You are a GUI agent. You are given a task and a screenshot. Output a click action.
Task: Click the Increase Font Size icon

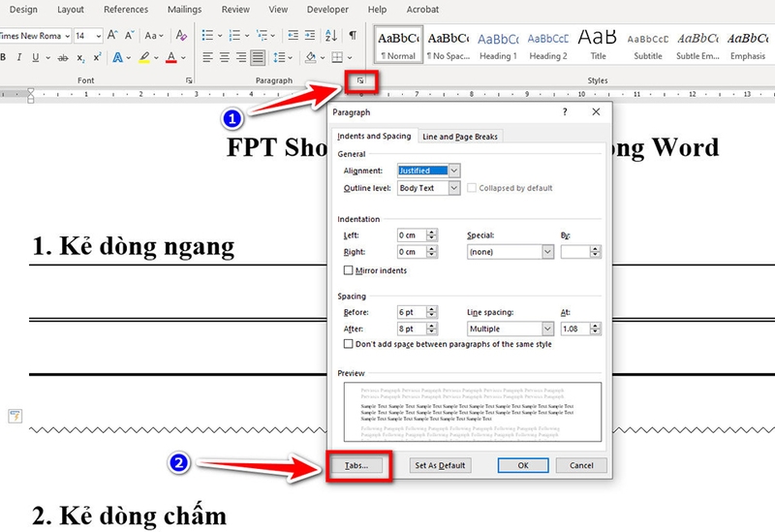tap(112, 36)
